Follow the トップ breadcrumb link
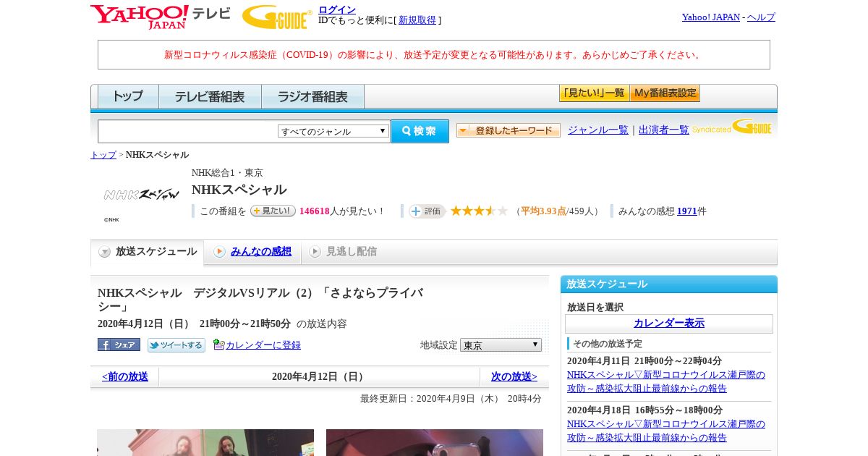This screenshot has height=456, width=868. click(x=103, y=155)
